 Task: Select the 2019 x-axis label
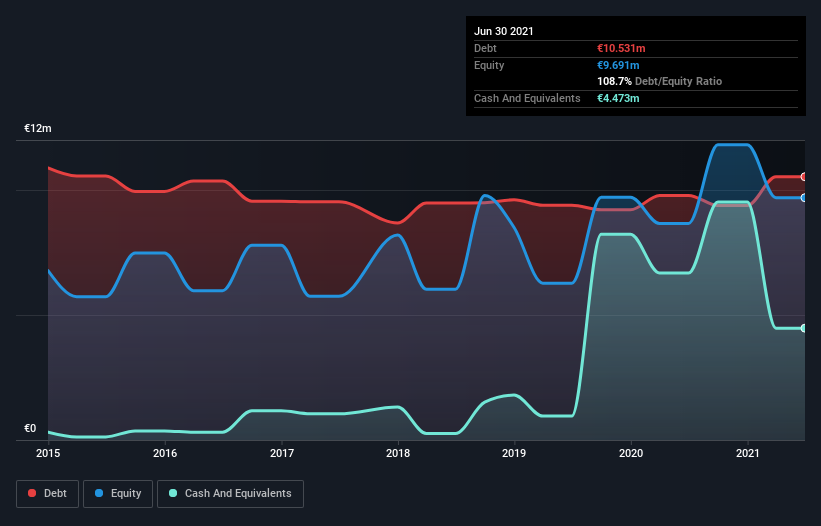514,453
